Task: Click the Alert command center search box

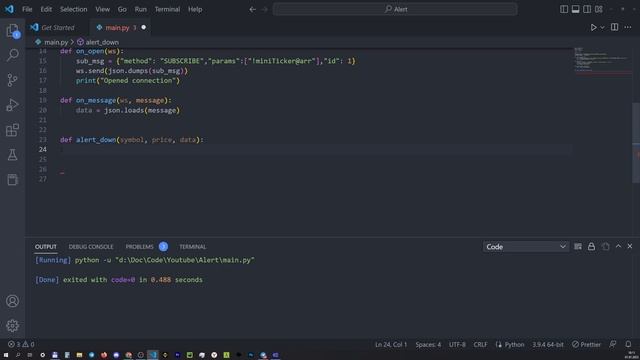Action: [x=395, y=9]
